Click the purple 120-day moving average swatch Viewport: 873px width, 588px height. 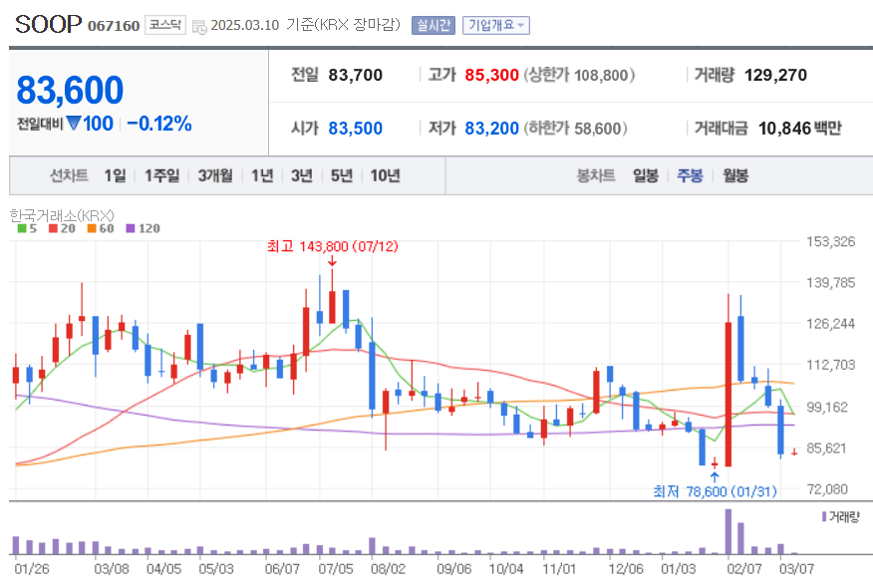[x=131, y=228]
